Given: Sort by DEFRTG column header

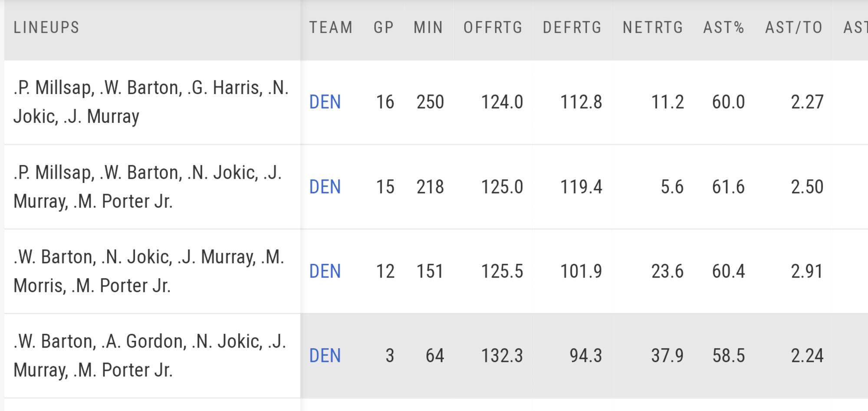Looking at the screenshot, I should (572, 28).
